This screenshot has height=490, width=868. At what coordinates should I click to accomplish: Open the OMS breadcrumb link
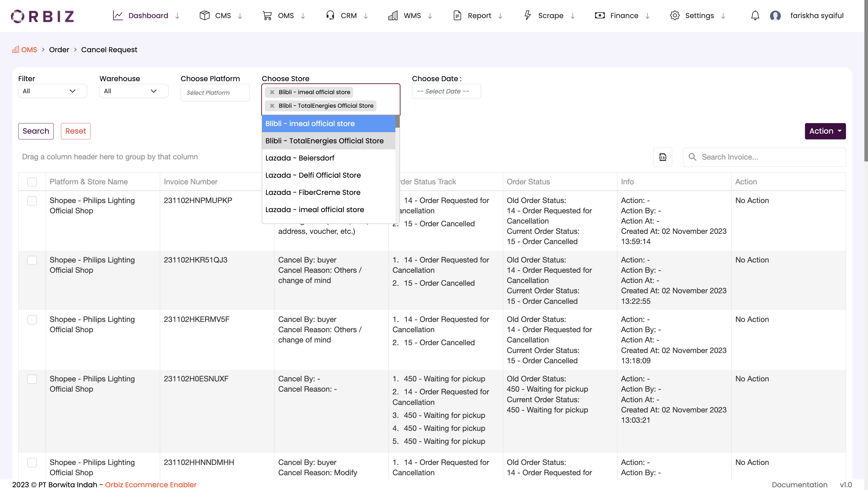click(x=29, y=49)
